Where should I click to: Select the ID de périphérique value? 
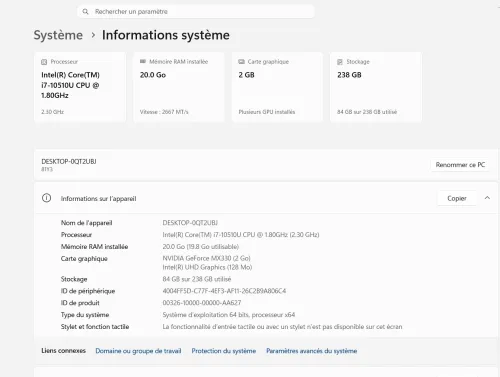click(x=224, y=291)
